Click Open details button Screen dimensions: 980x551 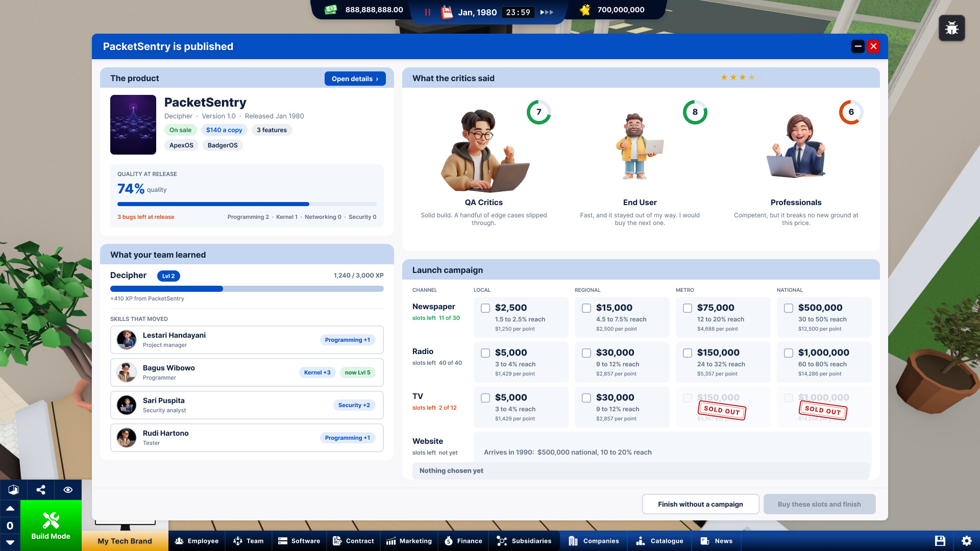(x=355, y=79)
